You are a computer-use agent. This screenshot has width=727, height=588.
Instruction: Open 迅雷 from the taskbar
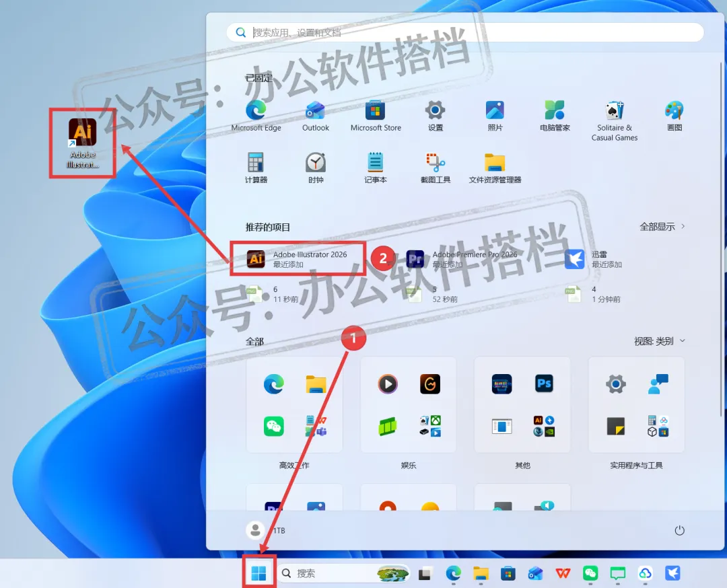click(x=672, y=574)
